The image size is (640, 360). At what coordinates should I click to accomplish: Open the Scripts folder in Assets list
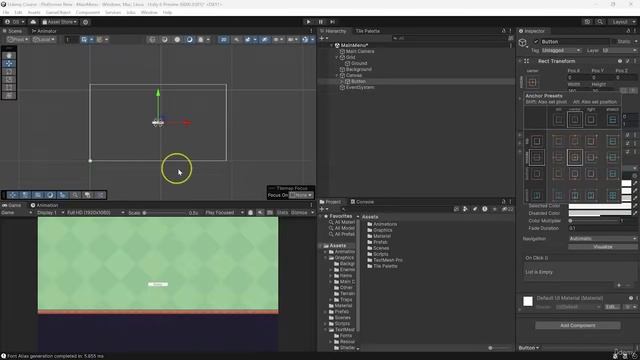click(378, 254)
